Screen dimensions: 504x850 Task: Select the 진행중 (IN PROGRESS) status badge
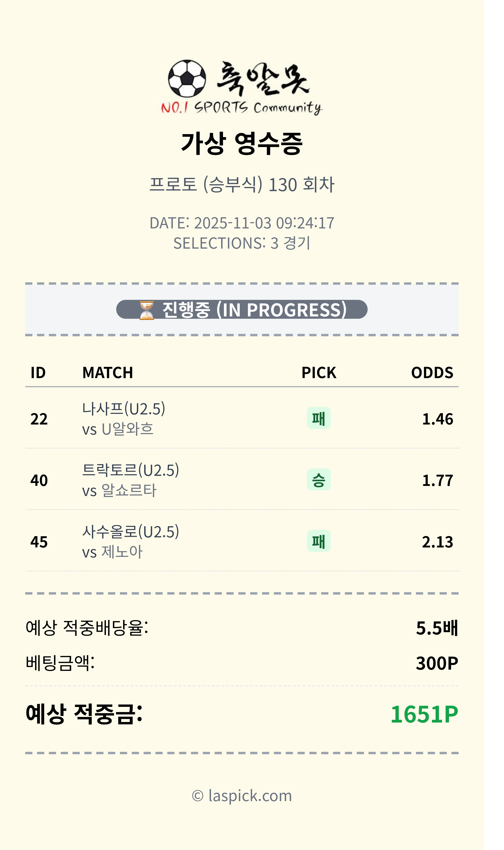click(242, 310)
